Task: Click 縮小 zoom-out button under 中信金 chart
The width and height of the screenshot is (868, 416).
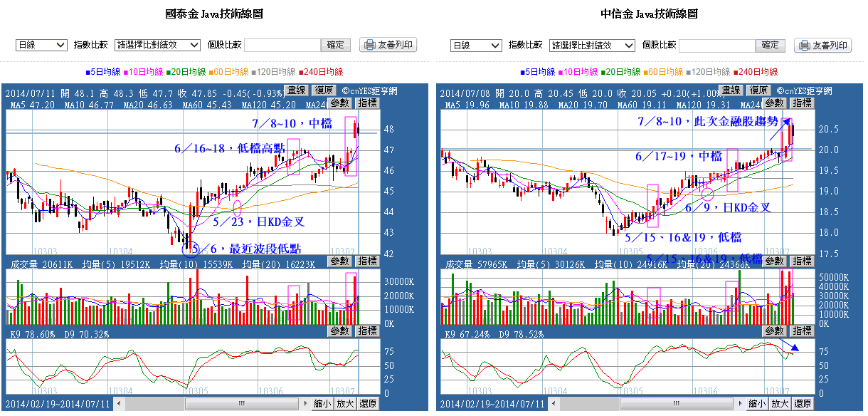Action: pyautogui.click(x=758, y=404)
